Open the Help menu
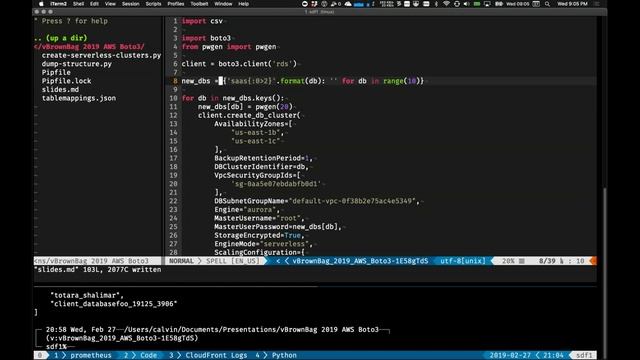Image resolution: width=640 pixels, height=360 pixels. click(244, 4)
